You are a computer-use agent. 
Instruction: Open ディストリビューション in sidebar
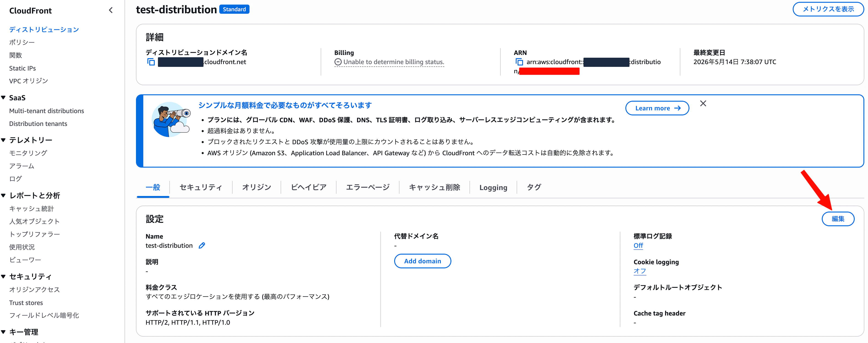tap(44, 30)
